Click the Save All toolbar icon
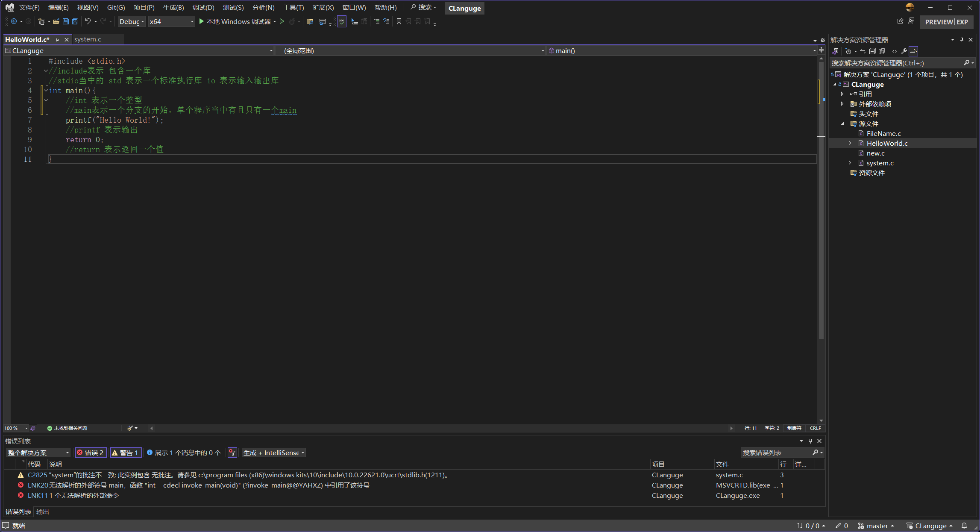The height and width of the screenshot is (532, 980). click(x=75, y=21)
